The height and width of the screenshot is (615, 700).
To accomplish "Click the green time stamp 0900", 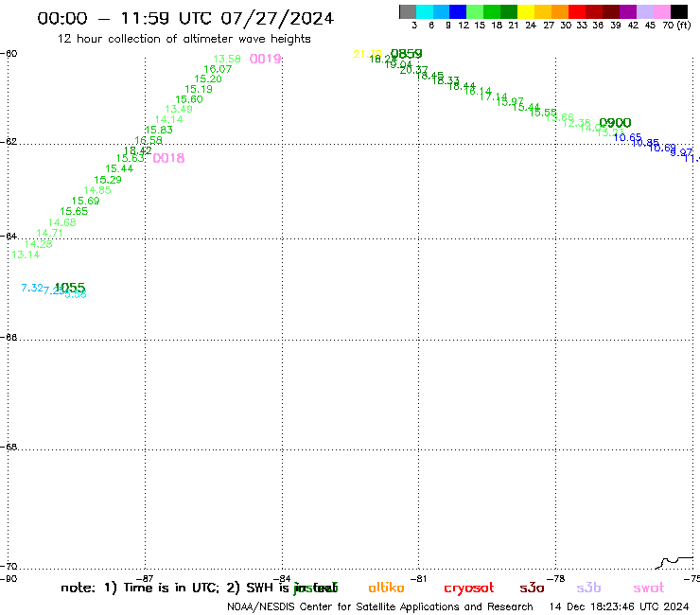I will pos(615,123).
